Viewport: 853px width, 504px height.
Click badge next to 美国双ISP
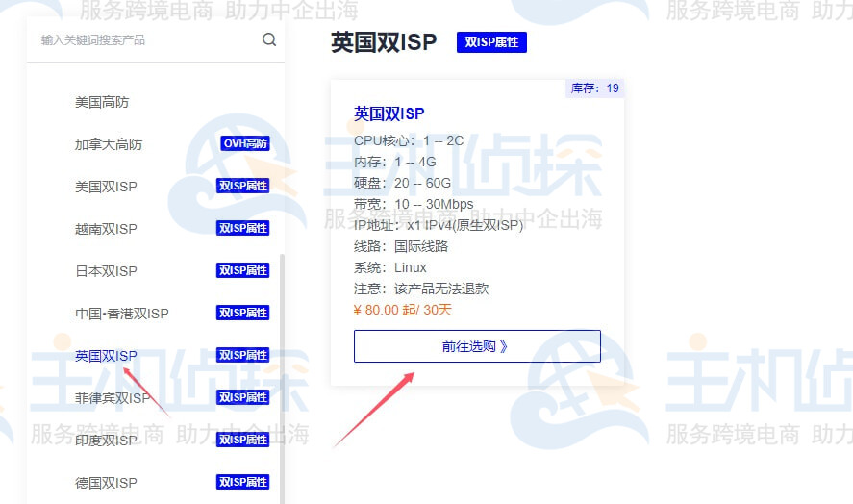242,187
